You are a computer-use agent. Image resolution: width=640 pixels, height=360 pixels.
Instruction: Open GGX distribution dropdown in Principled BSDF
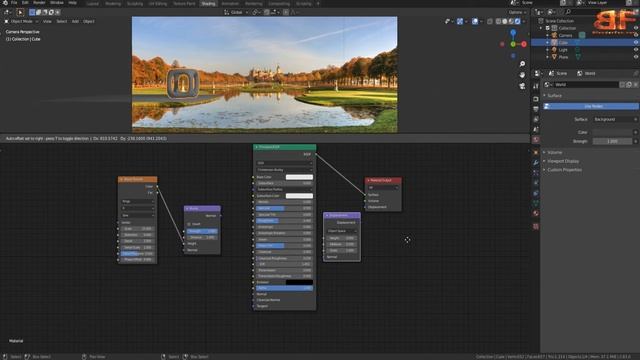(x=284, y=163)
